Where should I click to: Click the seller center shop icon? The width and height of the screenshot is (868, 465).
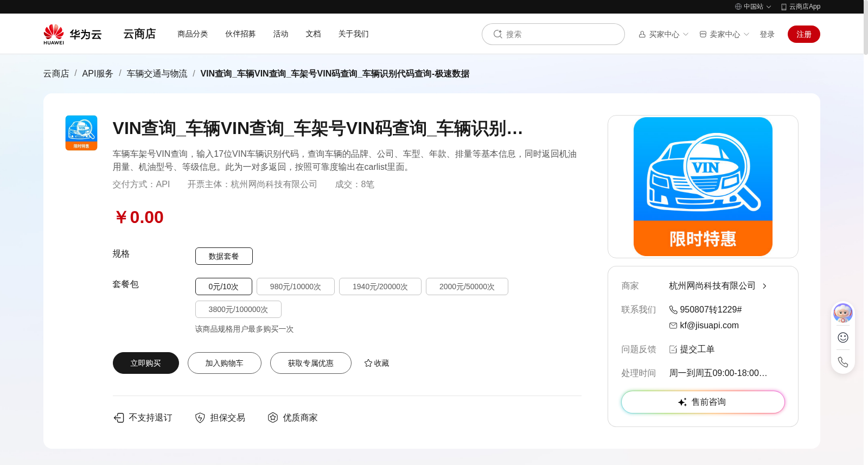pyautogui.click(x=703, y=34)
